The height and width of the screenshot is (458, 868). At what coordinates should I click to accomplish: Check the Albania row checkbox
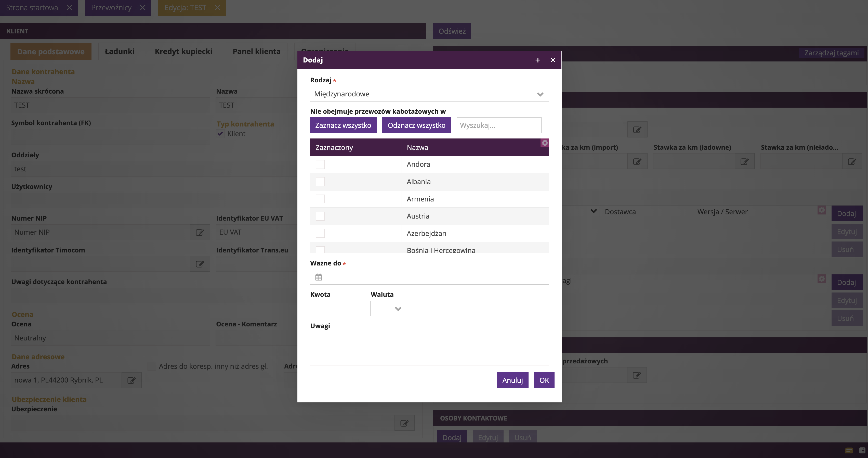pyautogui.click(x=320, y=182)
